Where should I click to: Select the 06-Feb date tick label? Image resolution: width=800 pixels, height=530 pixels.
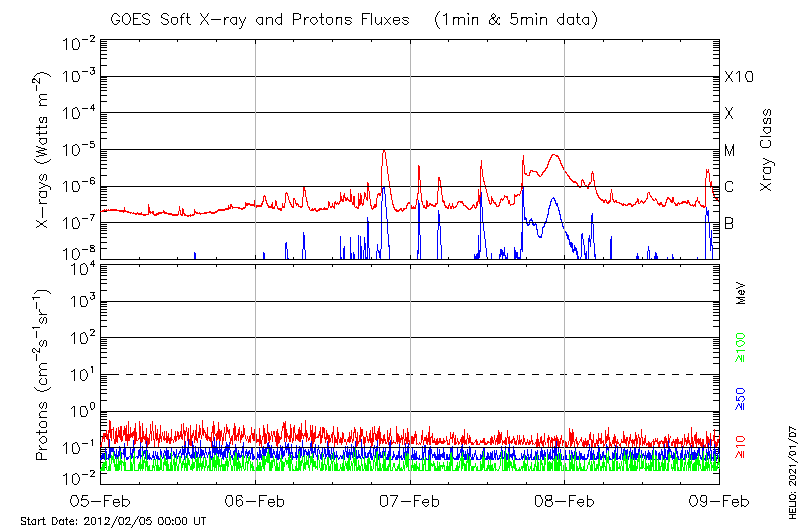256,501
